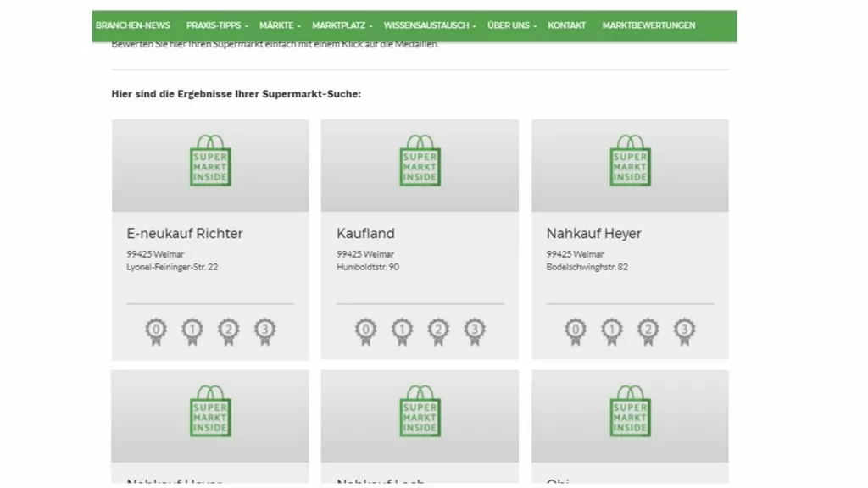
Task: Give Nahkauf Heyer on Bodelschwinghstr. medal 0
Action: (576, 331)
